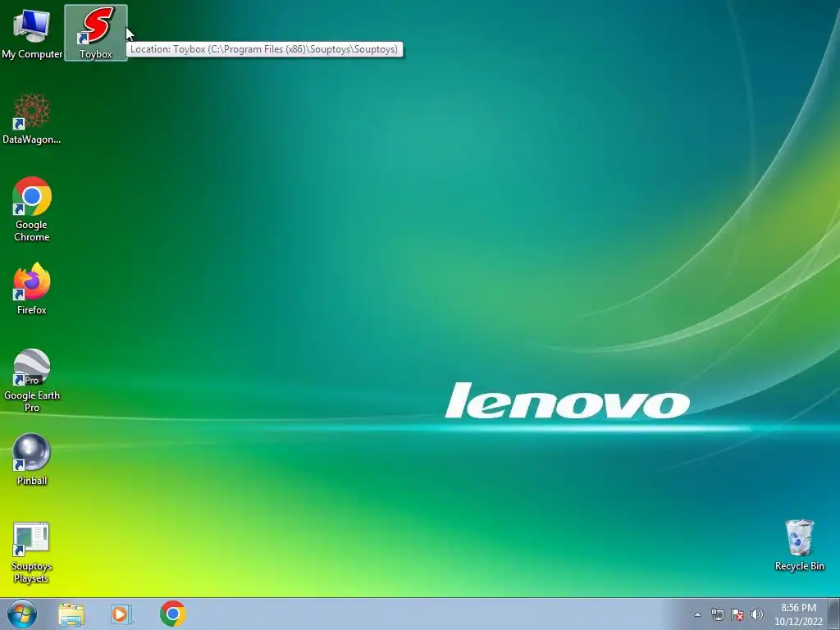Select the Google Earth Pro shortcut

pos(32,381)
